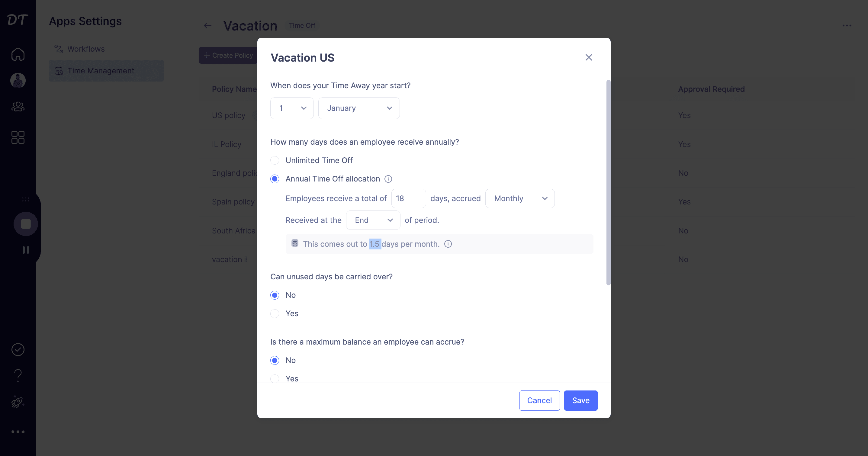Image resolution: width=868 pixels, height=456 pixels.
Task: Click the total days input field
Action: tap(408, 198)
